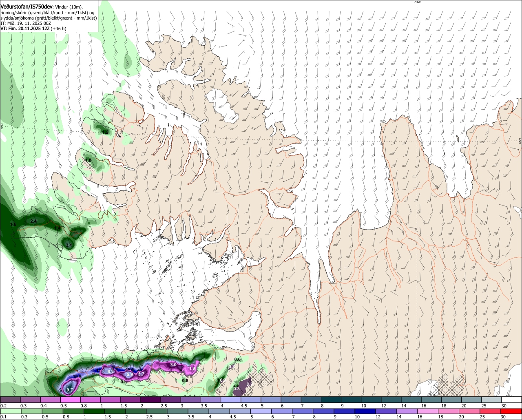Click the 2.4 precipitation value on the map
The height and width of the screenshot is (420, 522).
click(33, 221)
